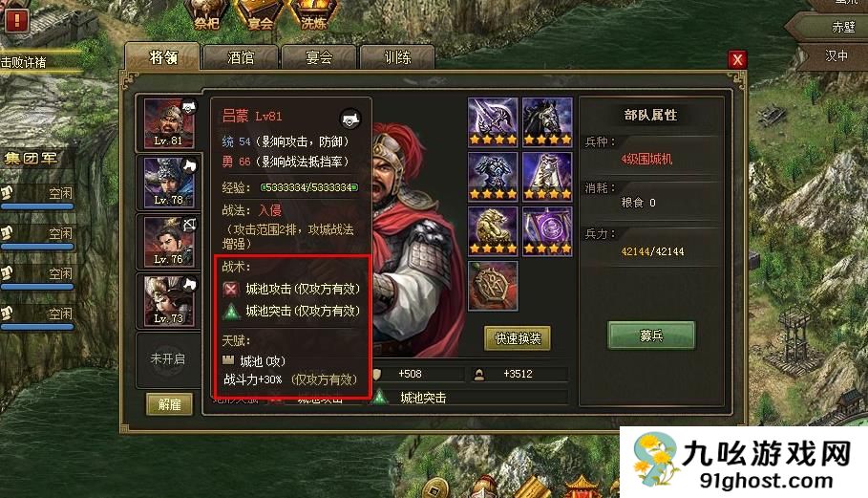868x498 pixels.
Task: Switch to the 酒馆 tab
Action: [241, 57]
